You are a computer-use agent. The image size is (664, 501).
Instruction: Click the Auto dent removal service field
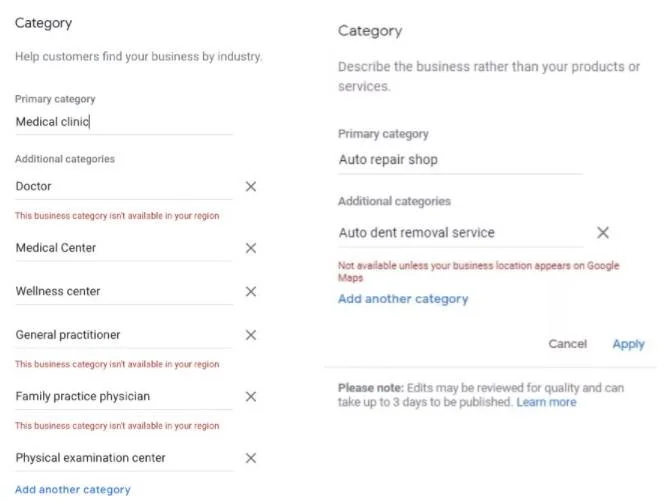pos(459,233)
